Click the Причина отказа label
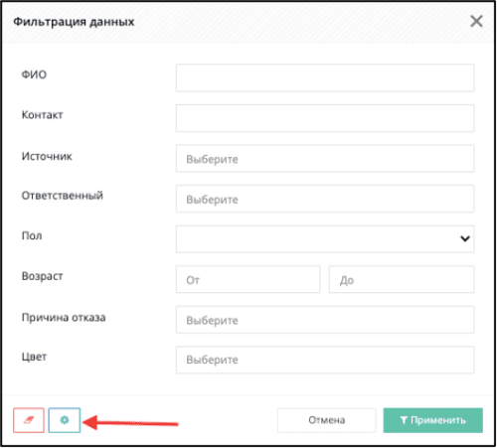 click(64, 317)
